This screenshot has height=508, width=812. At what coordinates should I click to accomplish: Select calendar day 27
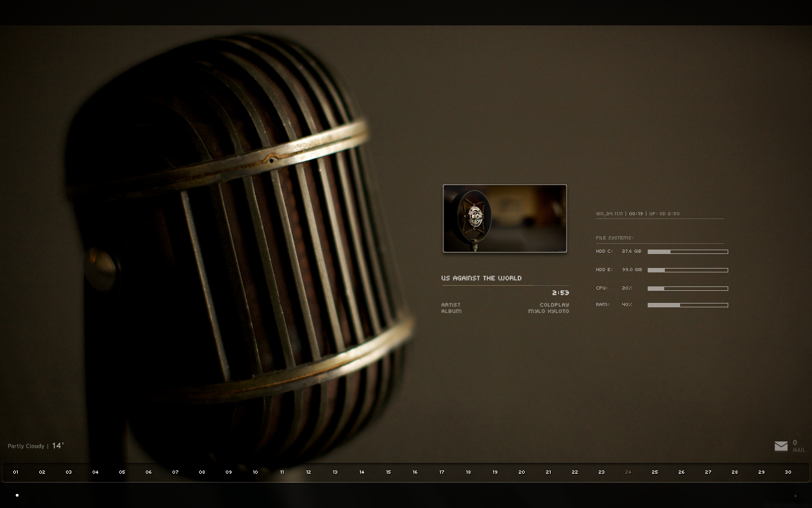pyautogui.click(x=708, y=472)
